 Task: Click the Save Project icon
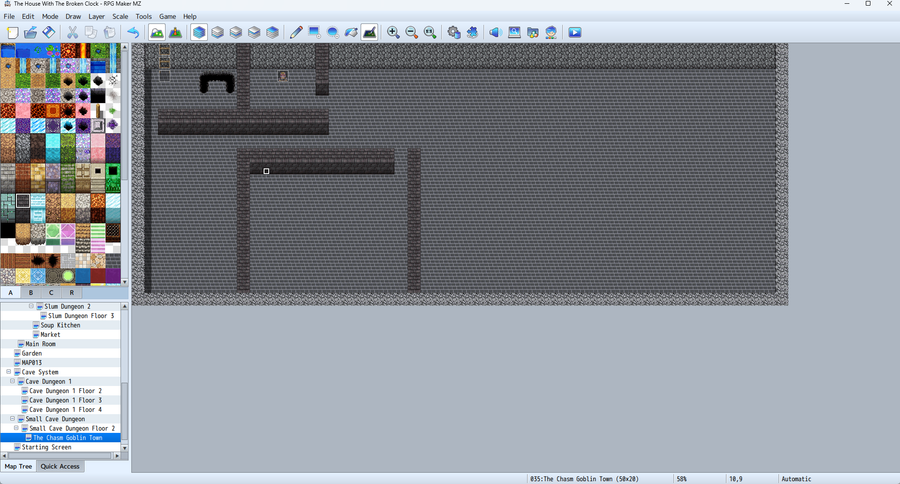49,33
